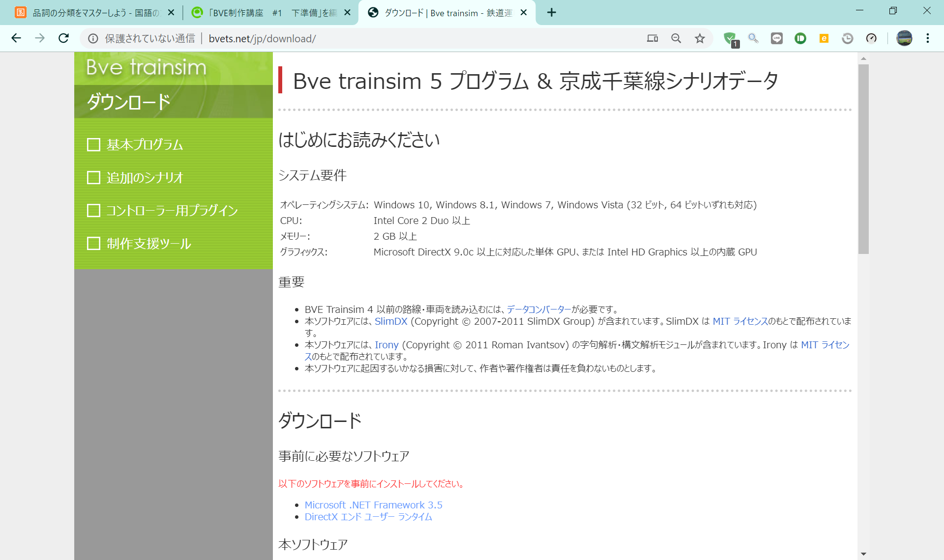Bookmark the page via the star icon
This screenshot has height=560, width=944.
tap(700, 38)
